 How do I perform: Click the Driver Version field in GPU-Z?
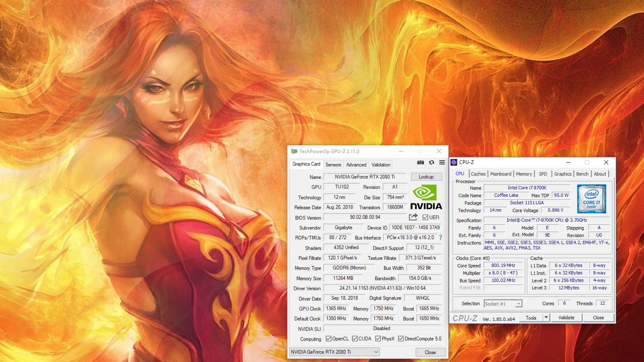[x=382, y=288]
